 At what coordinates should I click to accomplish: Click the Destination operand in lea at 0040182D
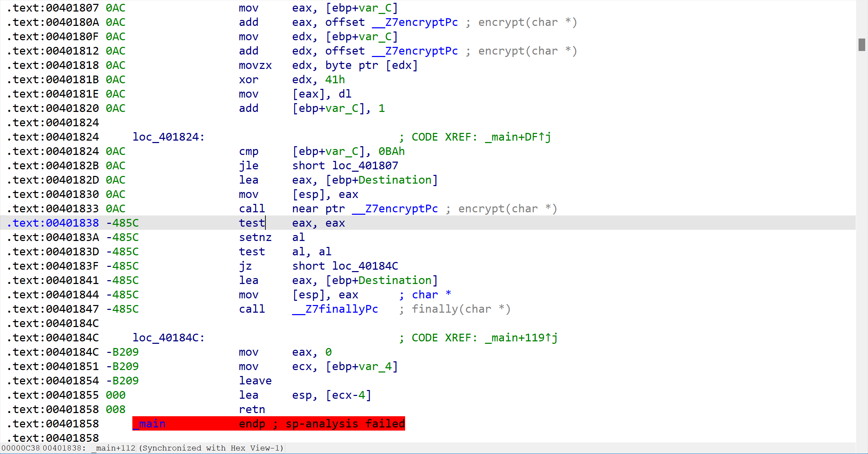tap(395, 180)
